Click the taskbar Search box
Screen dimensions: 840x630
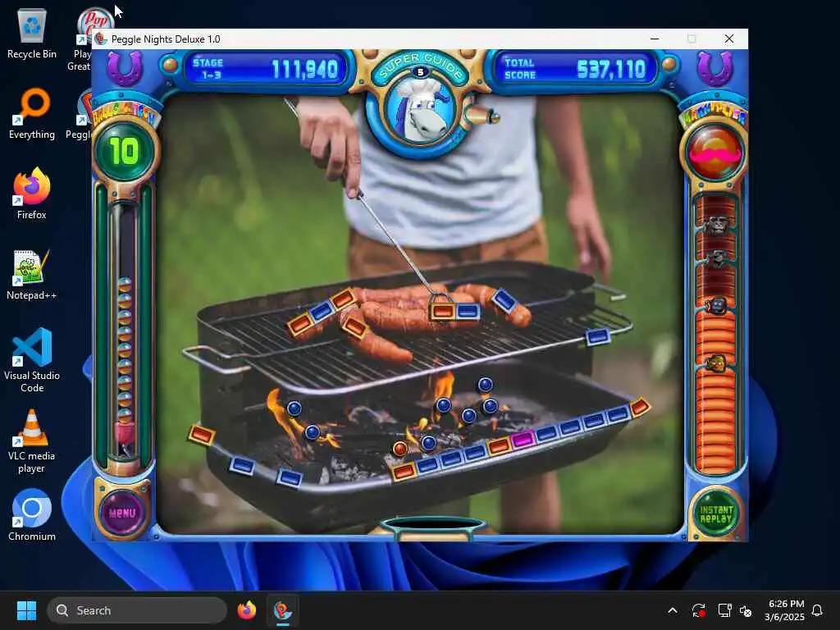point(137,610)
